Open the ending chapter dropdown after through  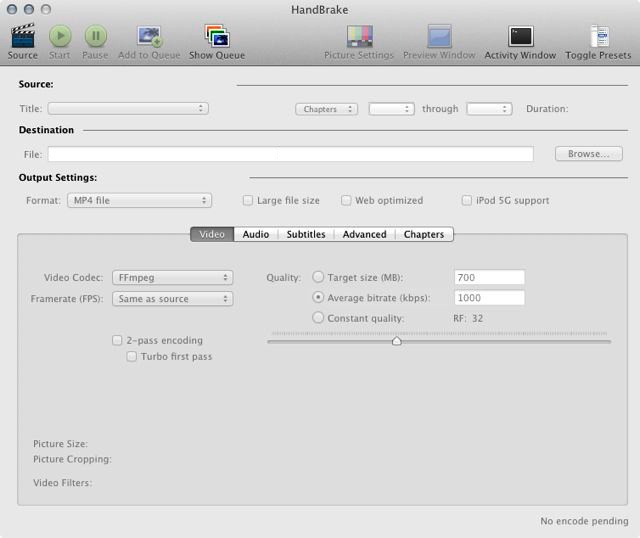[x=489, y=109]
